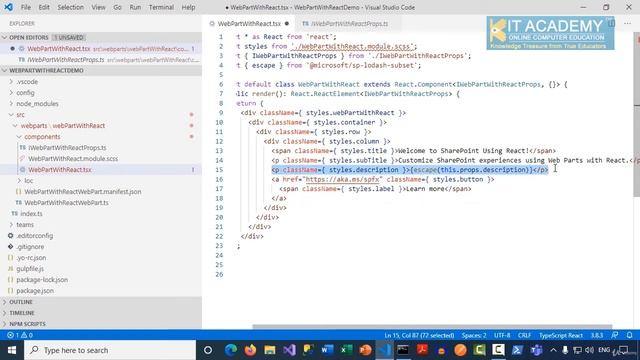Collapse the WEBPARTWITHREACTDEMO project section

click(x=101, y=70)
